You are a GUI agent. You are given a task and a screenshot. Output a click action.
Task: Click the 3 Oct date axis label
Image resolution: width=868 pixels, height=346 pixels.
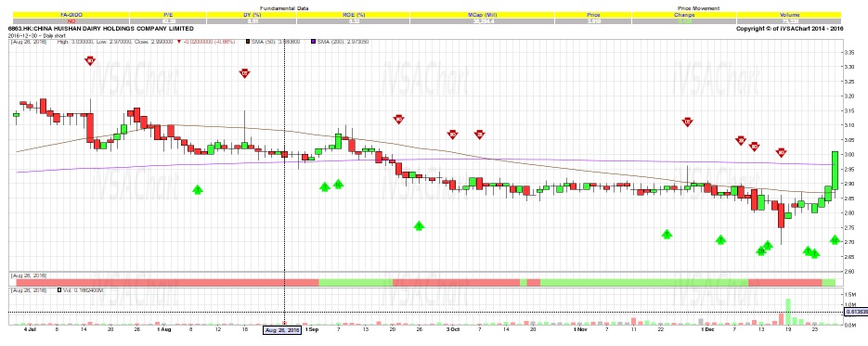[453, 330]
